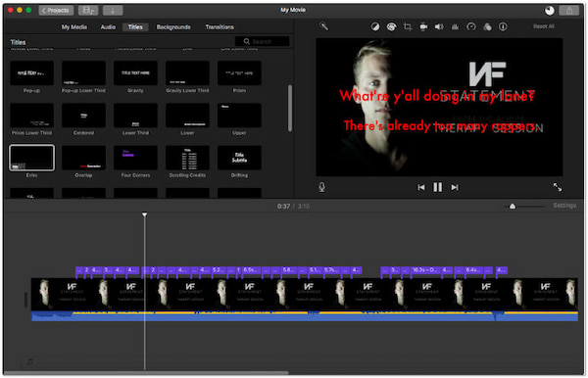
Task: Select the Pop-up Lower Third title
Action: (x=83, y=73)
